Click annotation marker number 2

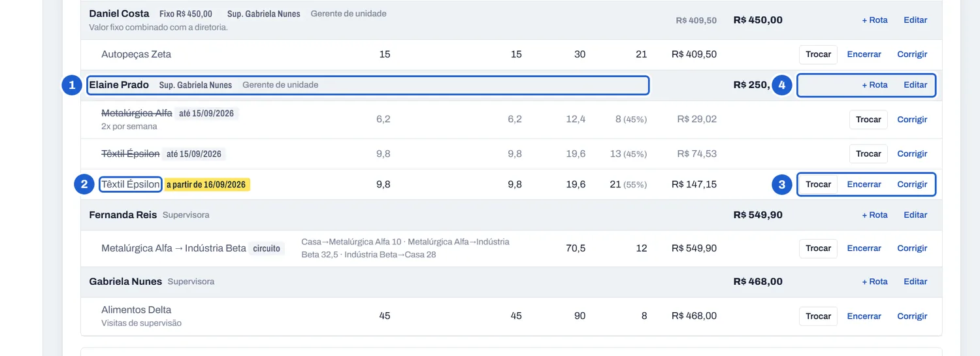84,184
